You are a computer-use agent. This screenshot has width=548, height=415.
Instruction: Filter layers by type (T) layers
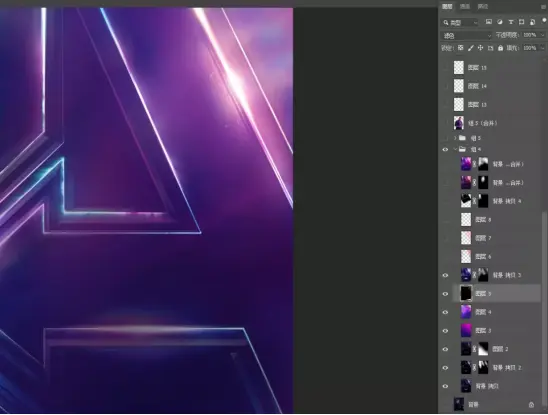[x=511, y=22]
